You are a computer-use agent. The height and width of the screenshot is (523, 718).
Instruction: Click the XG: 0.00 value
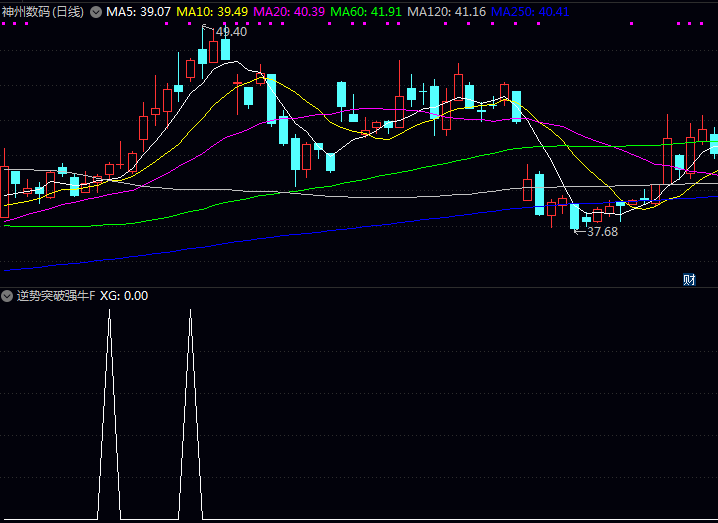pos(124,296)
